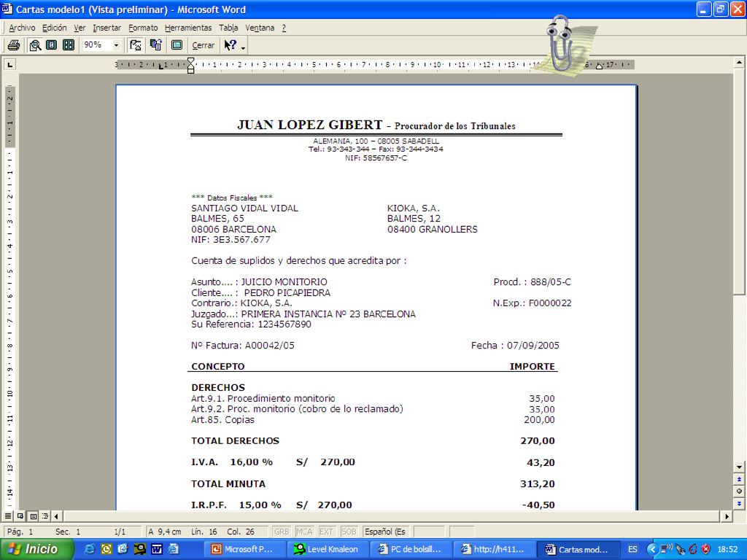747x560 pixels.
Task: Click the Print icon in the toolbar
Action: coord(13,45)
